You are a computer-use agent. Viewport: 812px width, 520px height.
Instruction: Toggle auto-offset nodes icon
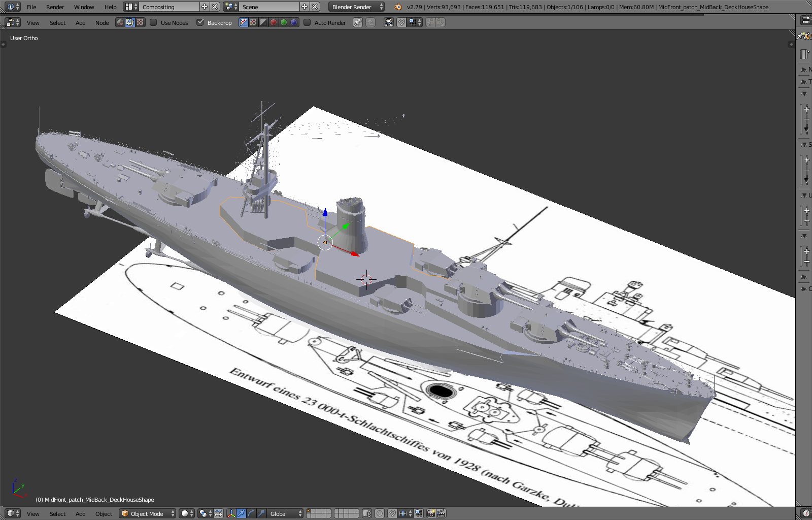pyautogui.click(x=388, y=22)
